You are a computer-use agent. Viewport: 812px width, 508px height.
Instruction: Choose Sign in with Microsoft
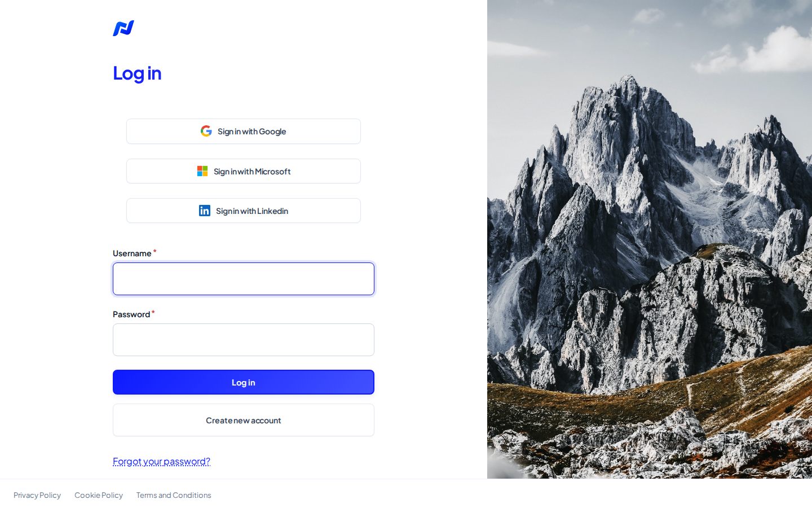click(x=244, y=171)
